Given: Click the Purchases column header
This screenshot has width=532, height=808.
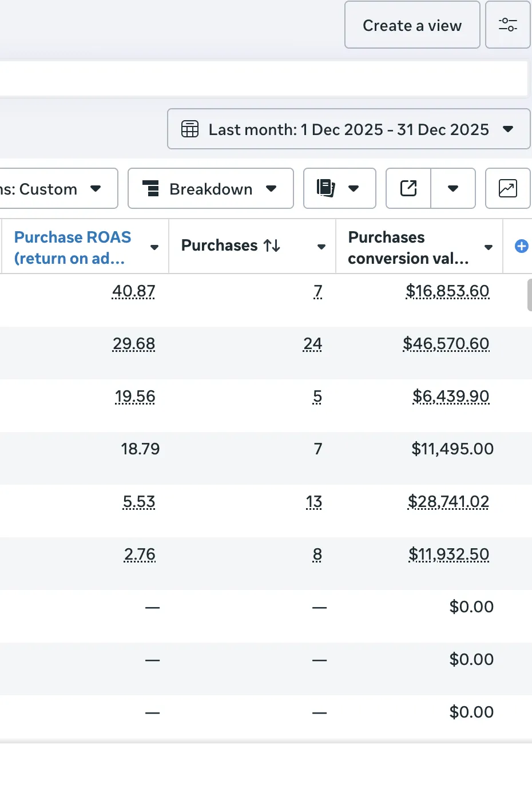Looking at the screenshot, I should tap(219, 245).
